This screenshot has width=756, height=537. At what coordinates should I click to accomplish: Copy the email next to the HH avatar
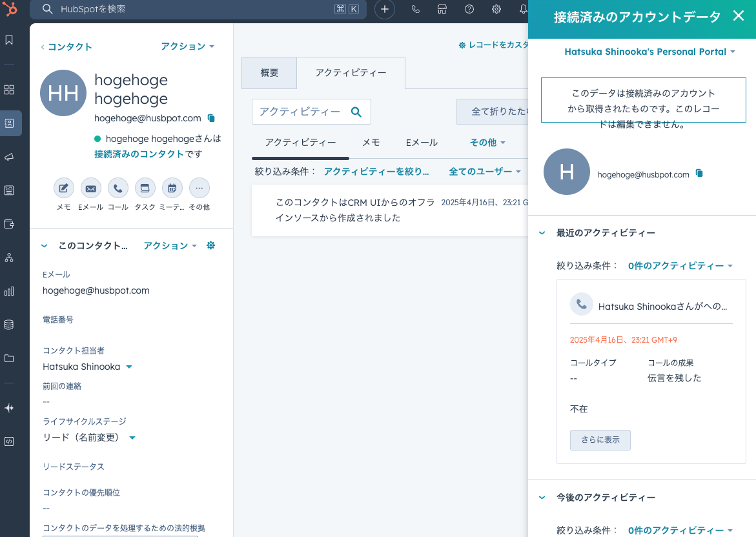click(211, 118)
